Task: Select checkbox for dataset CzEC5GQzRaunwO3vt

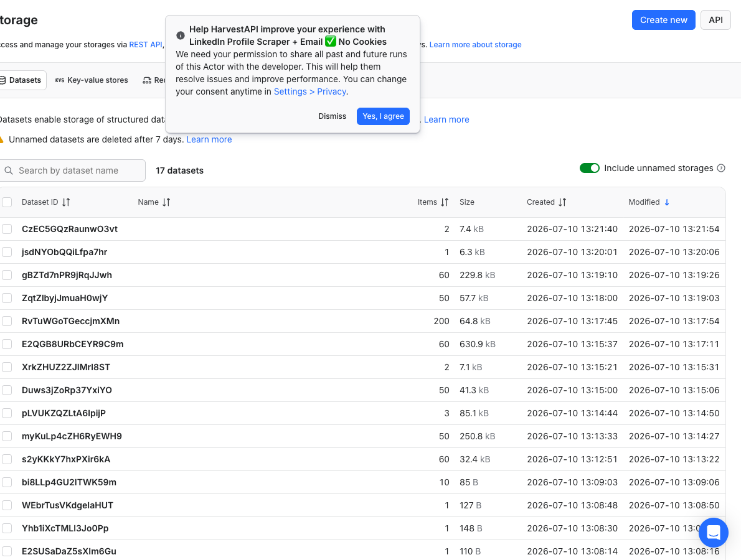Action: (x=7, y=229)
